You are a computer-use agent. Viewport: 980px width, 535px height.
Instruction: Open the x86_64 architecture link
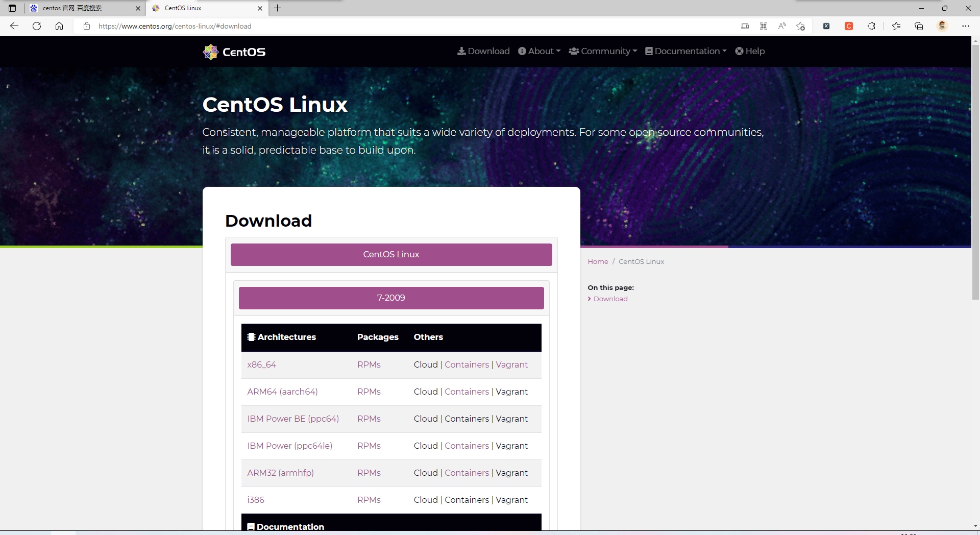pos(261,364)
